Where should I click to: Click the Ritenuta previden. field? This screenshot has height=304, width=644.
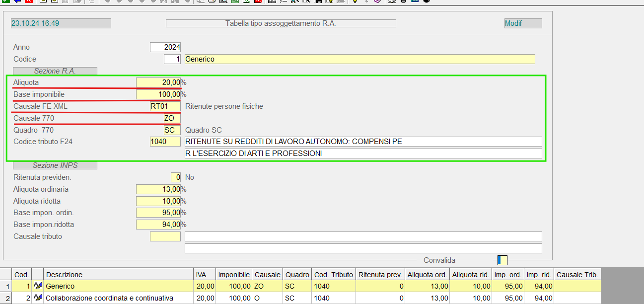tap(175, 177)
